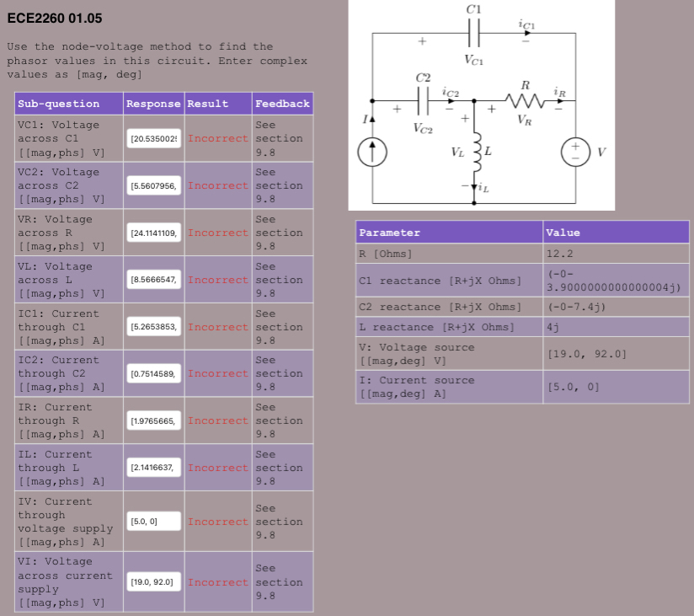Click the C1 capacitor in the circuit diagram
The image size is (694, 616).
click(473, 33)
